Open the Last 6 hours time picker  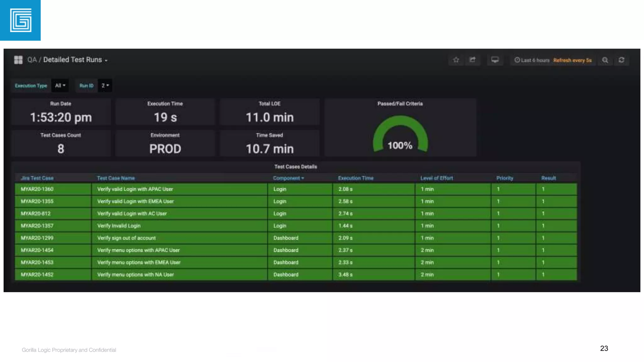pos(532,60)
